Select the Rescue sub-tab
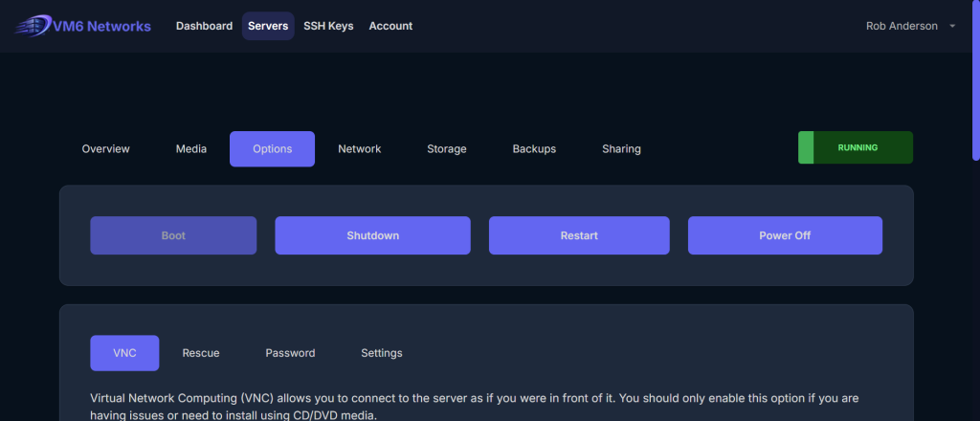The image size is (980, 421). [201, 353]
